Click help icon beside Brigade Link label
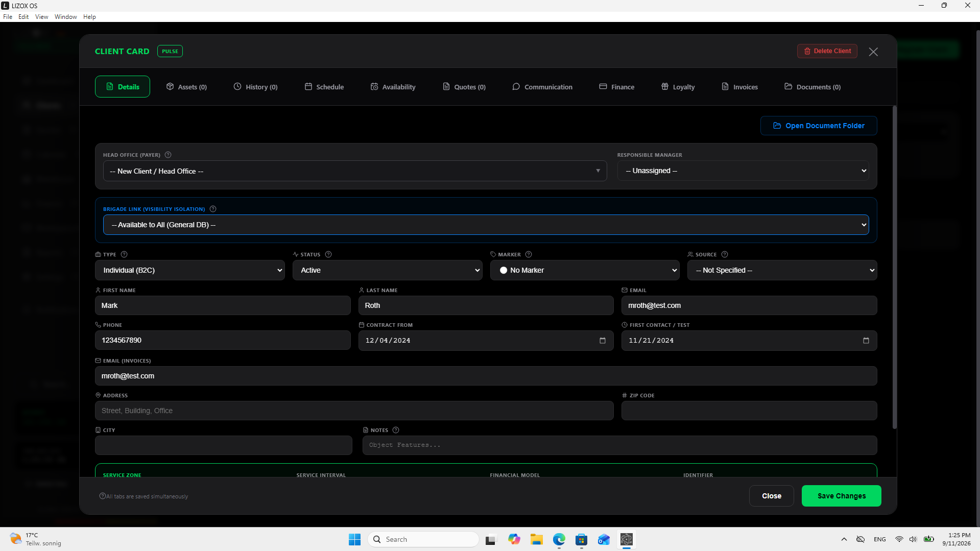This screenshot has width=980, height=551. (213, 209)
